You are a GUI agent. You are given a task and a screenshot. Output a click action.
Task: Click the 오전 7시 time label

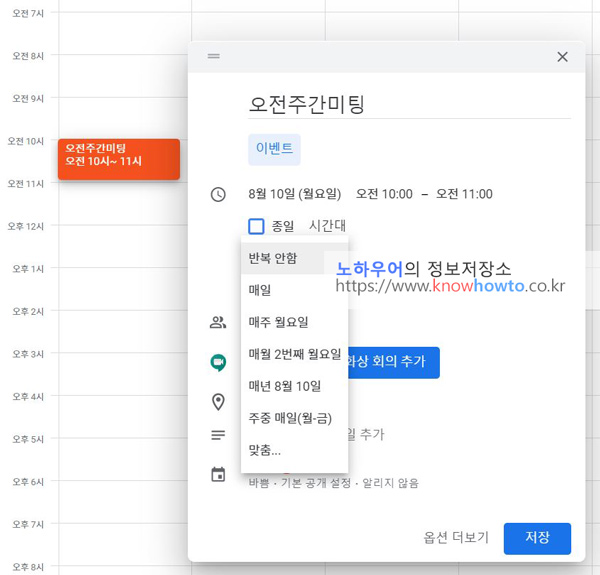point(28,13)
